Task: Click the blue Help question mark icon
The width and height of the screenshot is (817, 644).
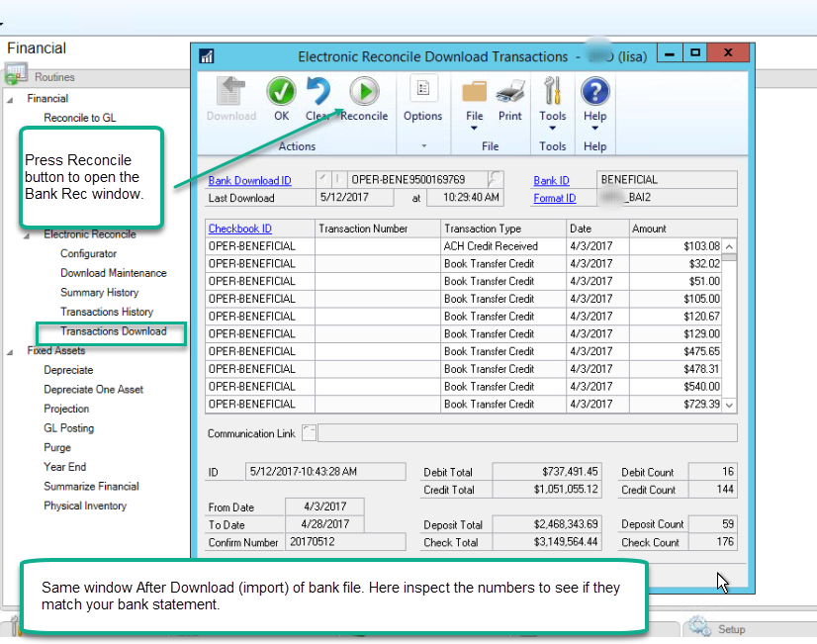Action: click(593, 89)
